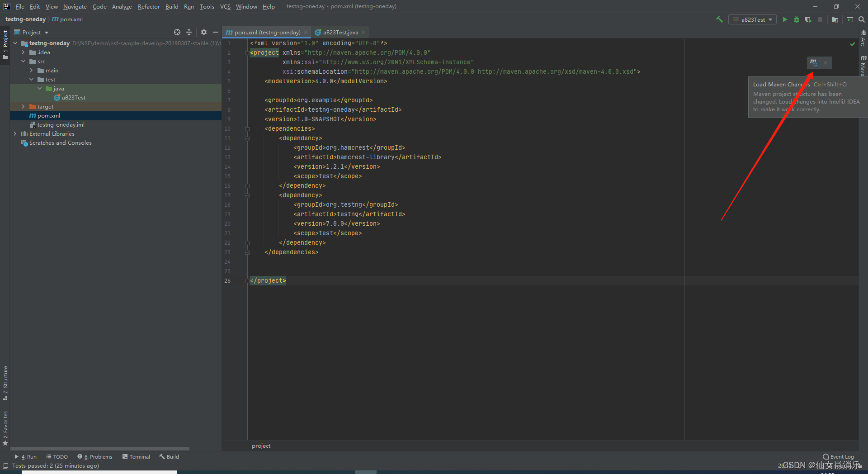Place cursor on the artifactId testng-oneday line
The image size is (868, 474).
click(x=333, y=110)
